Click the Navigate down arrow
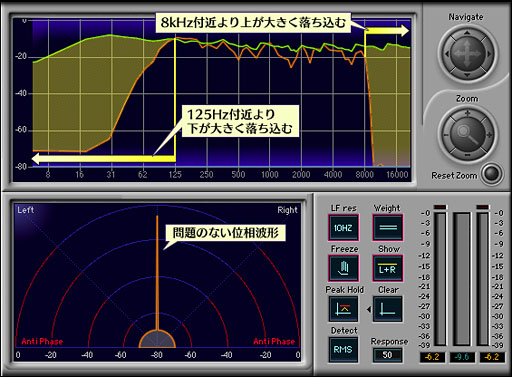Image resolution: width=512 pixels, height=377 pixels. tap(467, 75)
